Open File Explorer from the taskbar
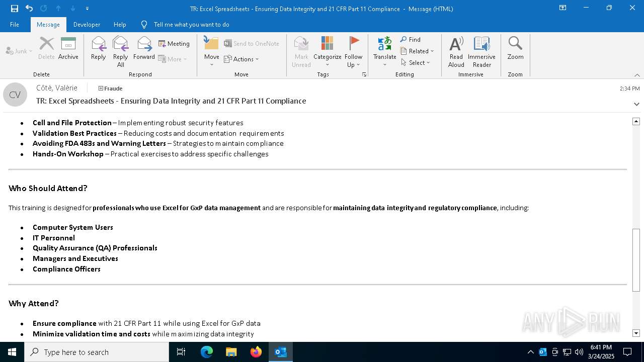Screen dimensions: 644x362 click(x=231, y=352)
